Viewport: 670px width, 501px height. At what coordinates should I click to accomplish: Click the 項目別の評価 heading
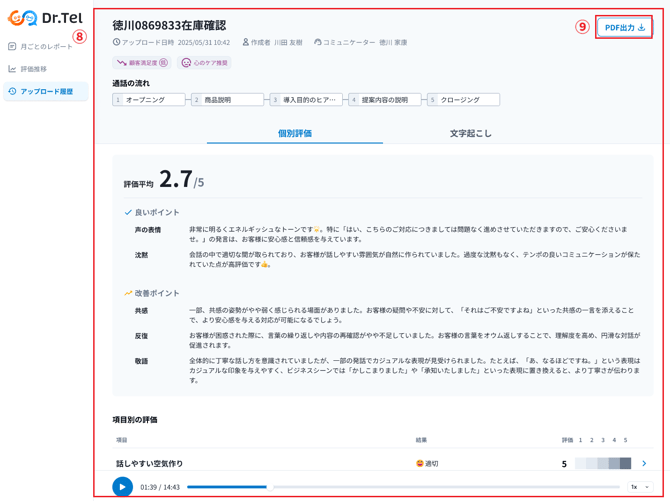(135, 419)
